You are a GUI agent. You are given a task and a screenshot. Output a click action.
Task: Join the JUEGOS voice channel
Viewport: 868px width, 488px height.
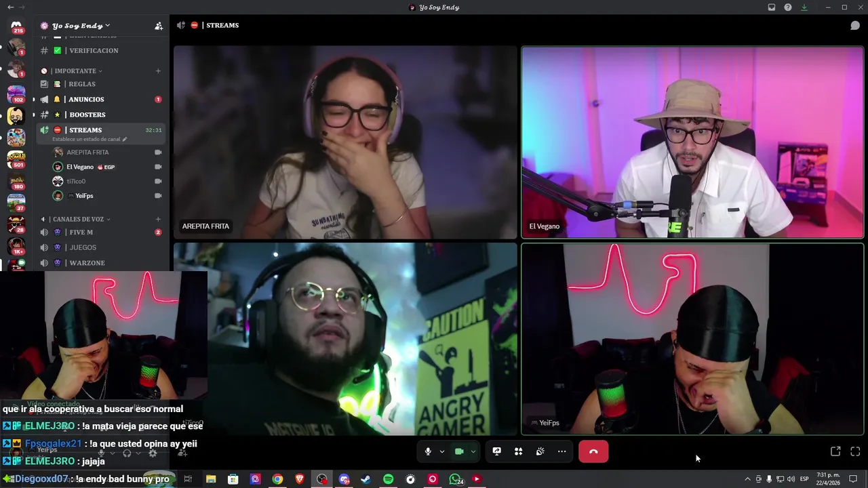click(100, 247)
